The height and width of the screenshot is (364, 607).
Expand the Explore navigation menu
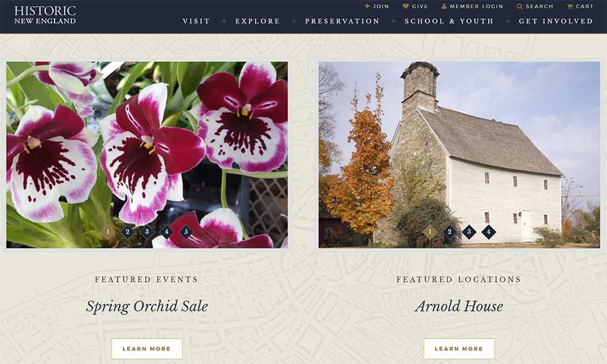coord(257,21)
